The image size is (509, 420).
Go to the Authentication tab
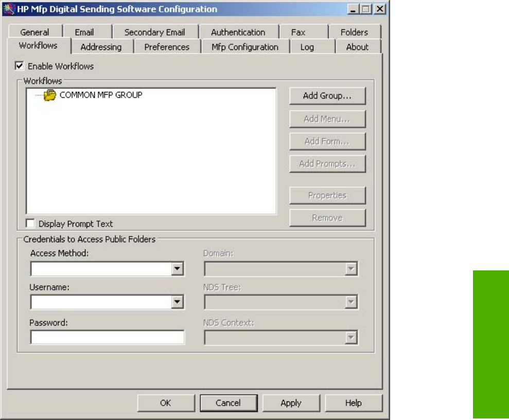click(x=238, y=32)
